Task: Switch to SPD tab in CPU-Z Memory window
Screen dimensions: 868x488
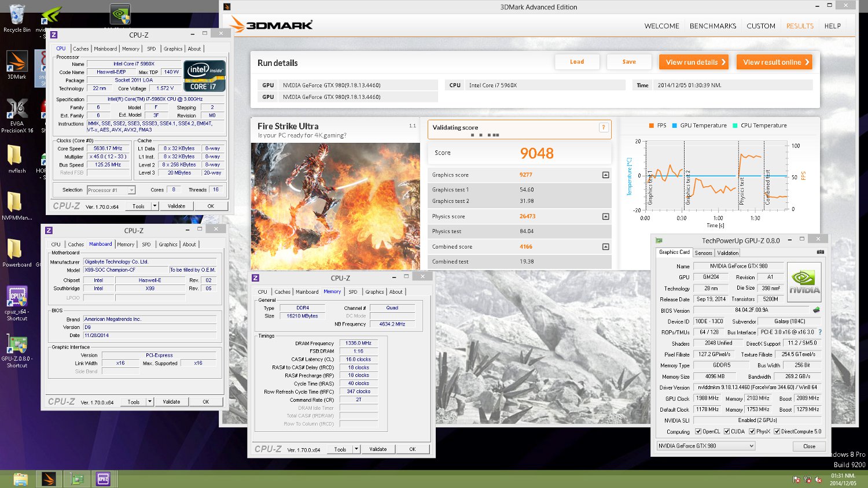Action: click(x=352, y=292)
